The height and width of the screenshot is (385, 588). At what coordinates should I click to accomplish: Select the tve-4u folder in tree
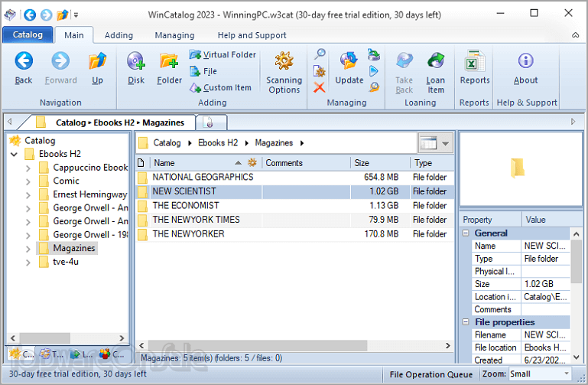(x=66, y=262)
